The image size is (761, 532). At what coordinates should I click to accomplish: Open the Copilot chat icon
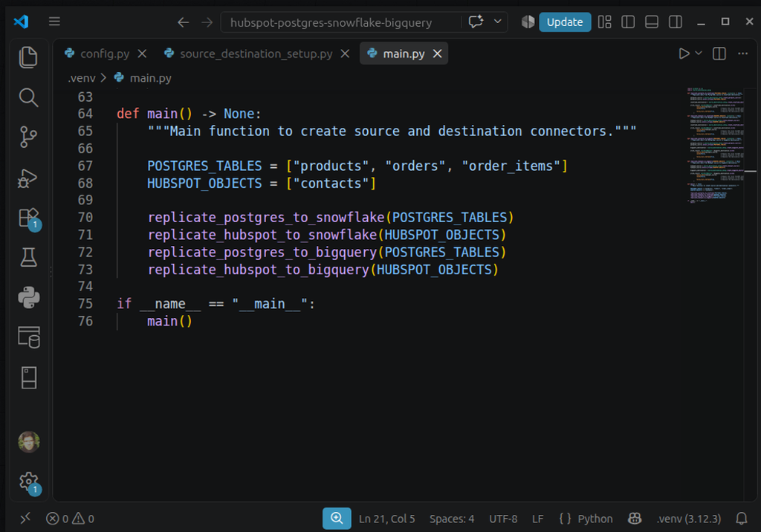(x=476, y=22)
